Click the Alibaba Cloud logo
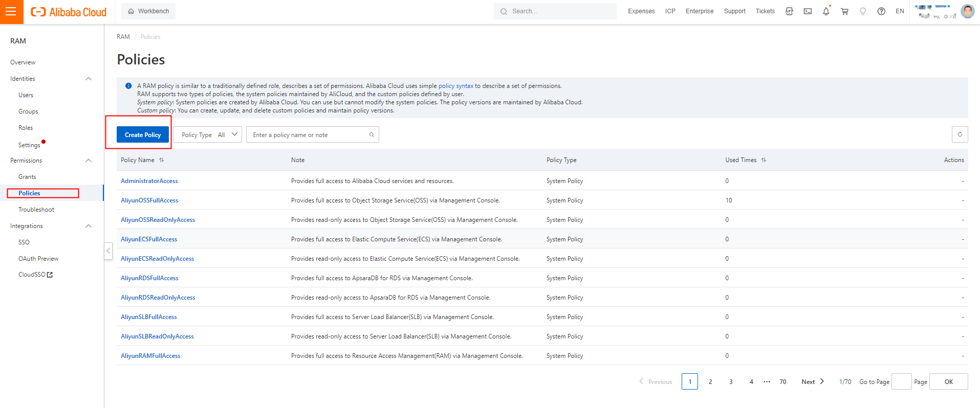 point(69,12)
